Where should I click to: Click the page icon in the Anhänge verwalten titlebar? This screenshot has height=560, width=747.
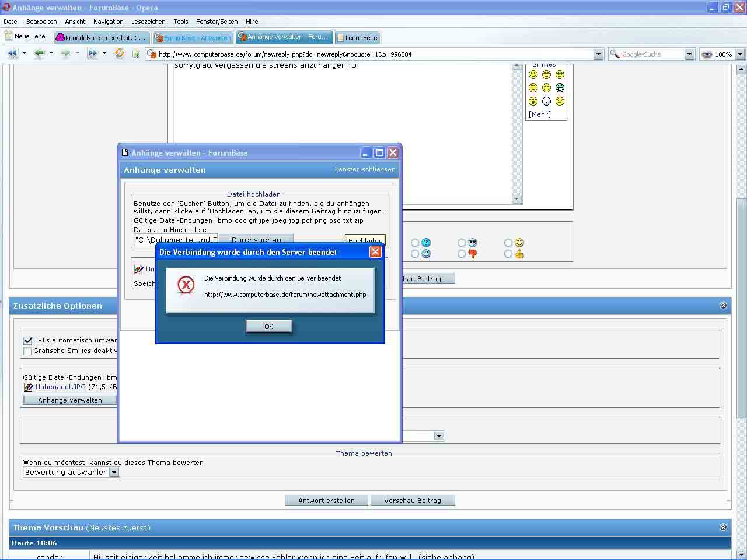click(x=124, y=153)
